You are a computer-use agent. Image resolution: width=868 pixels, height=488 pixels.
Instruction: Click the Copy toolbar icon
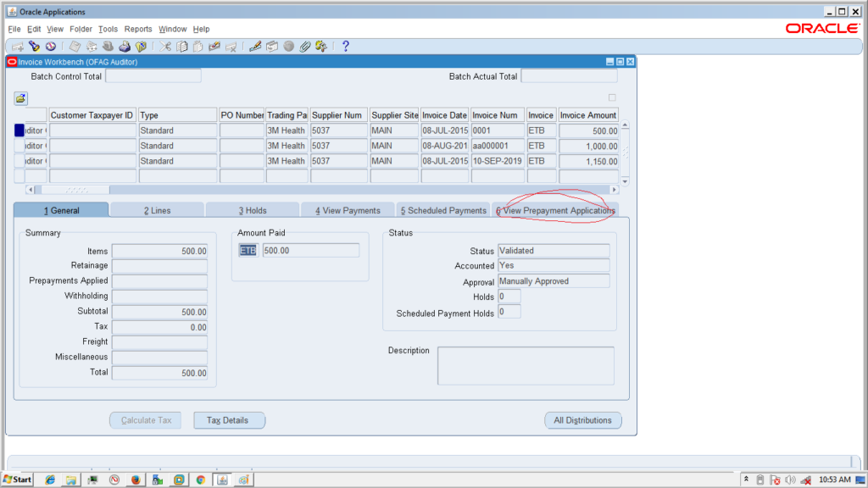pos(181,47)
